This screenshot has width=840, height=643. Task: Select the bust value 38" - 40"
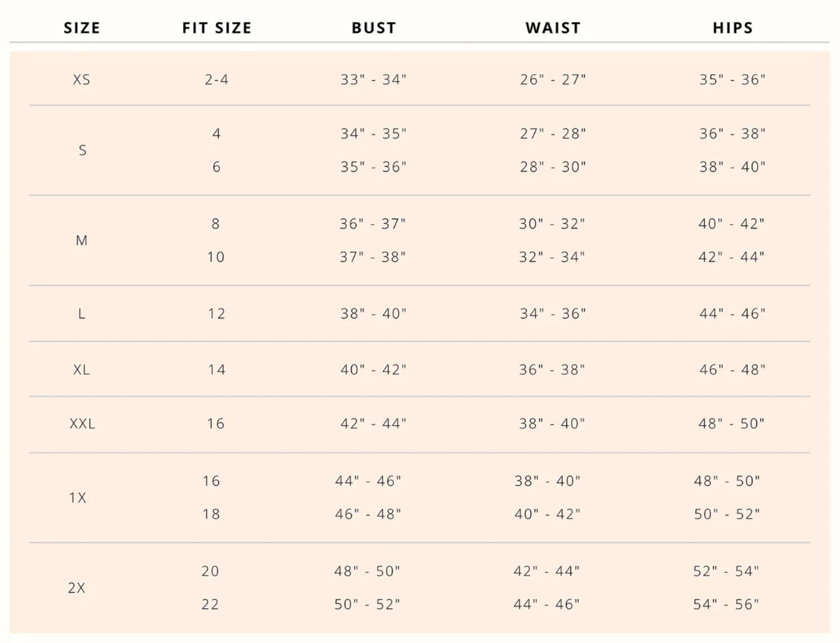(373, 314)
